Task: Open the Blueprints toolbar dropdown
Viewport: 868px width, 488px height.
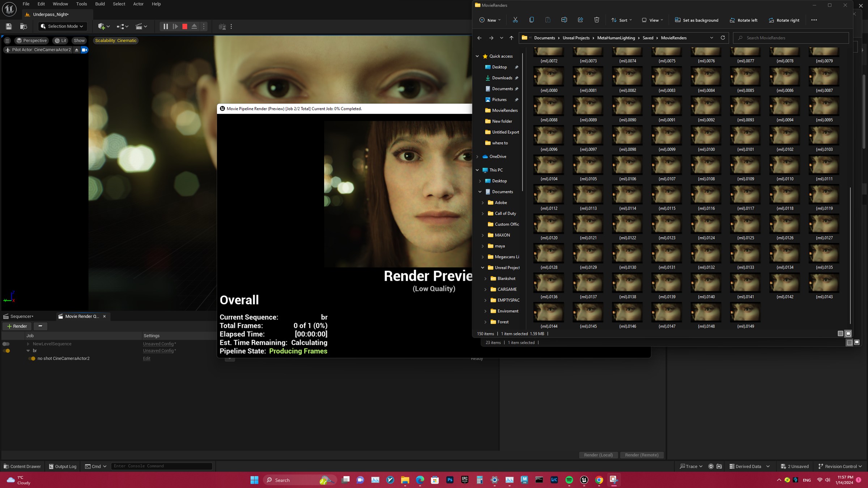Action: point(123,26)
